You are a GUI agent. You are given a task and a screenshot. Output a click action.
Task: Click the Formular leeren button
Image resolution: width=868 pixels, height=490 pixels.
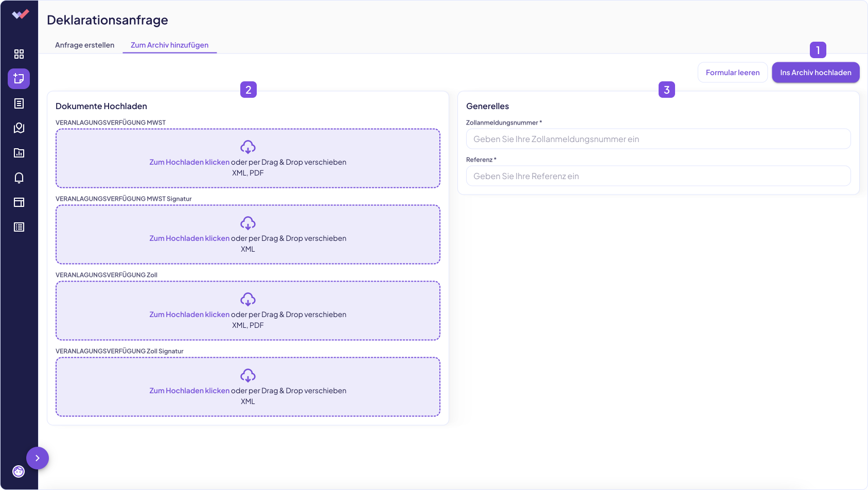click(x=732, y=73)
